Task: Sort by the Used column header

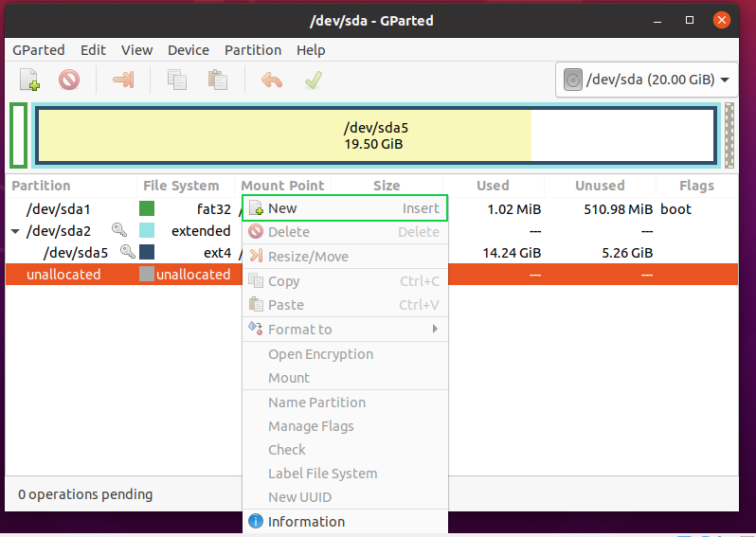Action: [x=494, y=186]
